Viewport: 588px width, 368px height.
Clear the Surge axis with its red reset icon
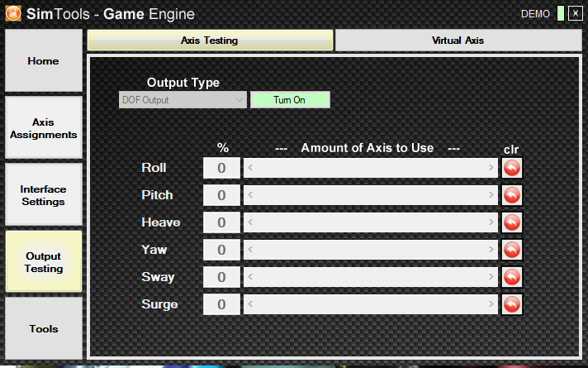click(512, 304)
